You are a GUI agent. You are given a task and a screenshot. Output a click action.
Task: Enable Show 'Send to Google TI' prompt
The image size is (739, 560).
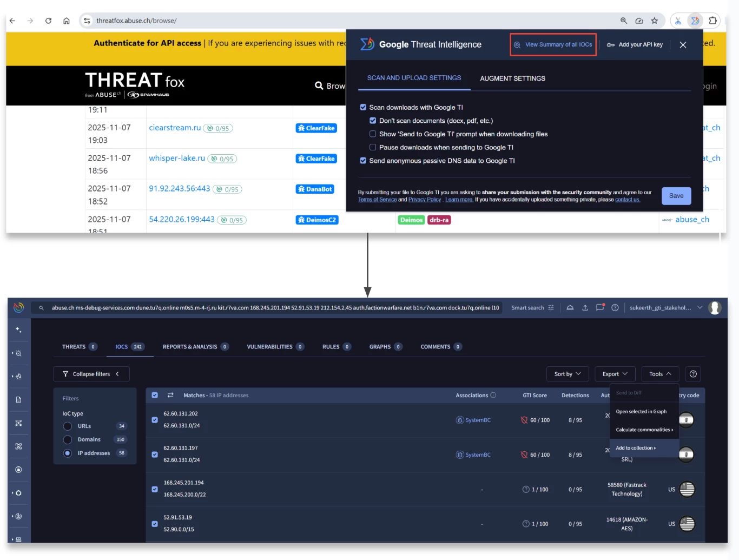[x=373, y=134]
